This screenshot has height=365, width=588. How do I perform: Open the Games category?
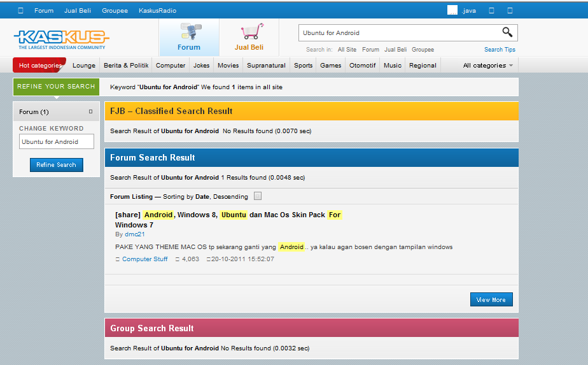[331, 66]
